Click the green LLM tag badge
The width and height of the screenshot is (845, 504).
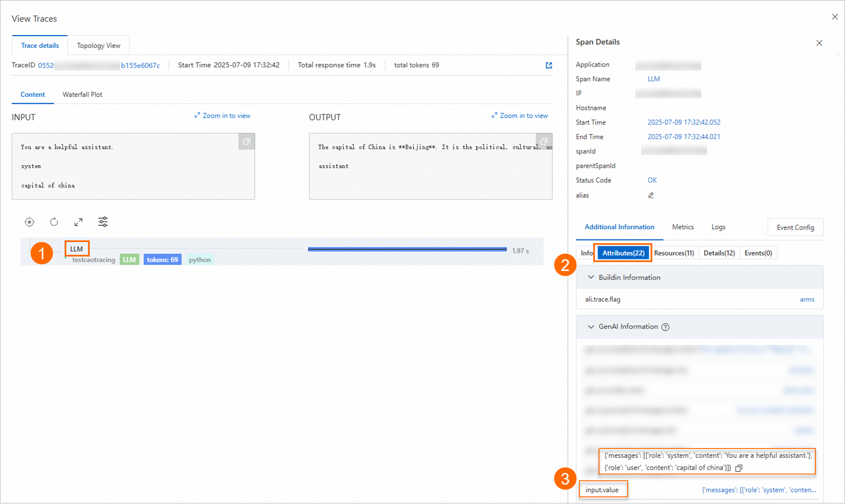click(129, 260)
